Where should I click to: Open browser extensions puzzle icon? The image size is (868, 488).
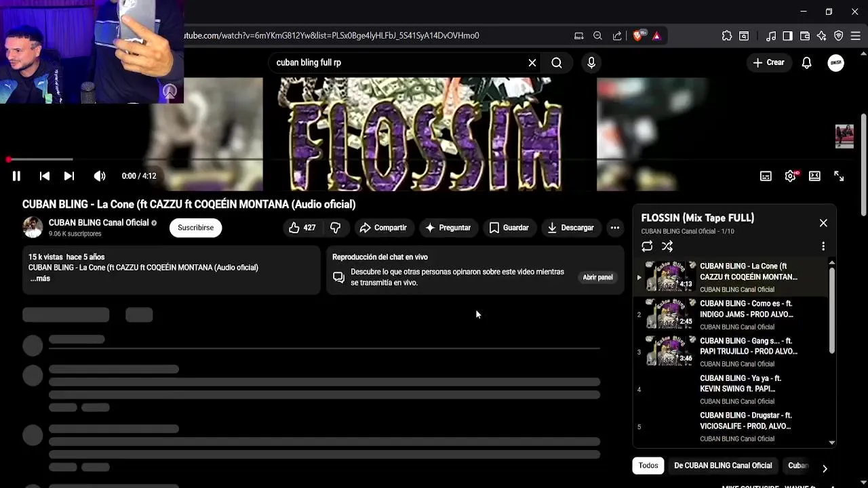tap(727, 36)
